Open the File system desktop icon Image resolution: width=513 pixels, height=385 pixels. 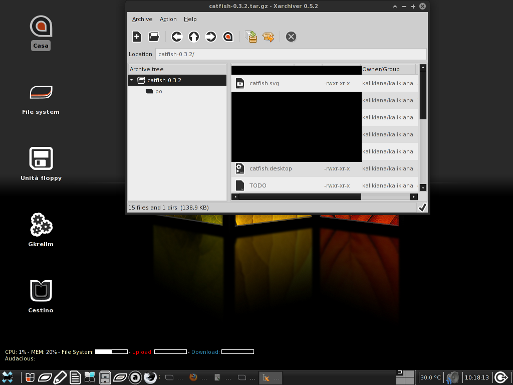pyautogui.click(x=41, y=99)
